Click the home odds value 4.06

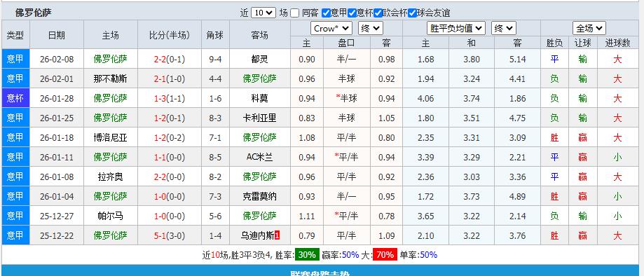425,98
